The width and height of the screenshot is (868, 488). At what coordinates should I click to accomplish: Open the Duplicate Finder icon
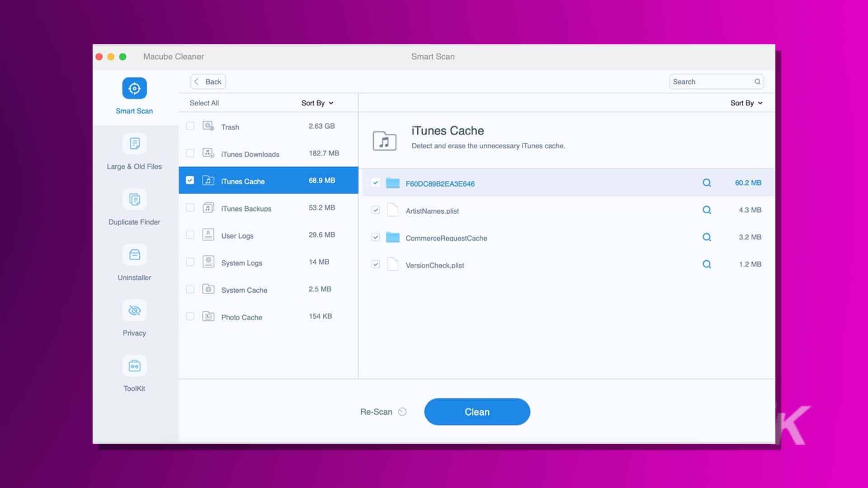(x=134, y=199)
